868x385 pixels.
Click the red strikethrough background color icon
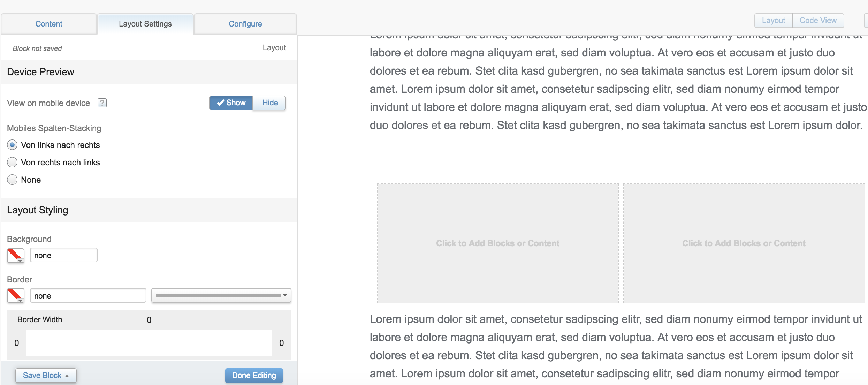(x=15, y=255)
